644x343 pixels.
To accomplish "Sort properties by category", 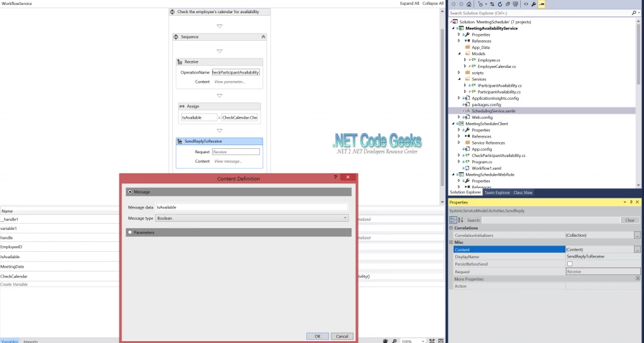I will [453, 220].
